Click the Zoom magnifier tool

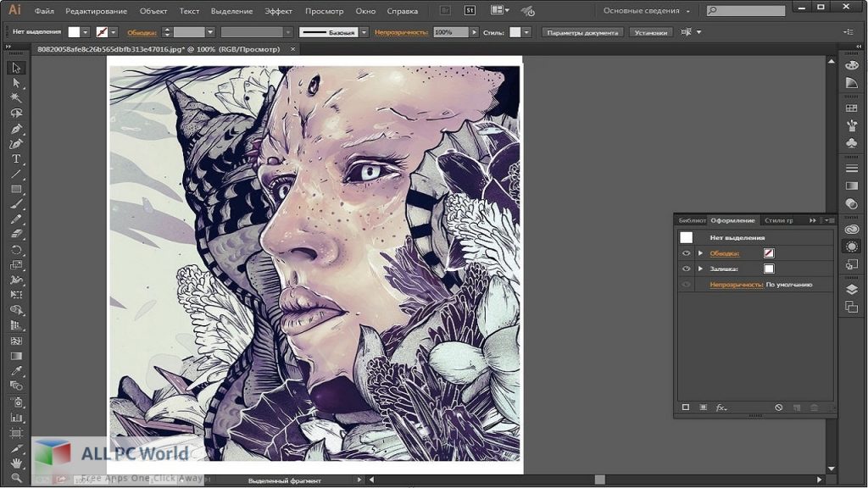pyautogui.click(x=15, y=478)
